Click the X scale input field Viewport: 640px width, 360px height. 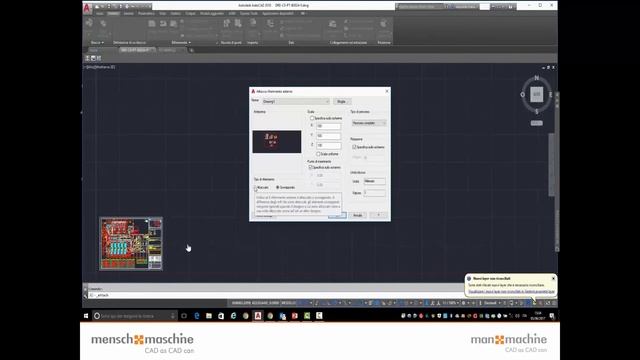329,126
